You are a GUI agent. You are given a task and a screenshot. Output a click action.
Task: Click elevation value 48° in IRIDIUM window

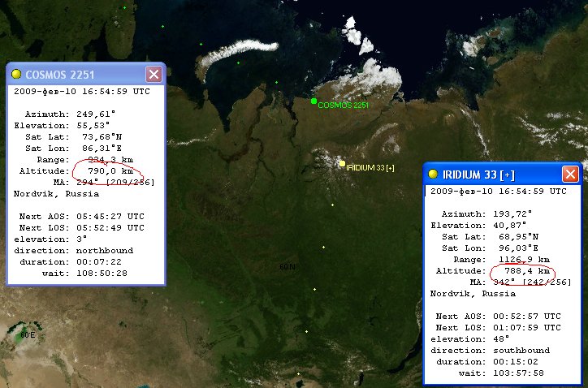[x=501, y=338]
